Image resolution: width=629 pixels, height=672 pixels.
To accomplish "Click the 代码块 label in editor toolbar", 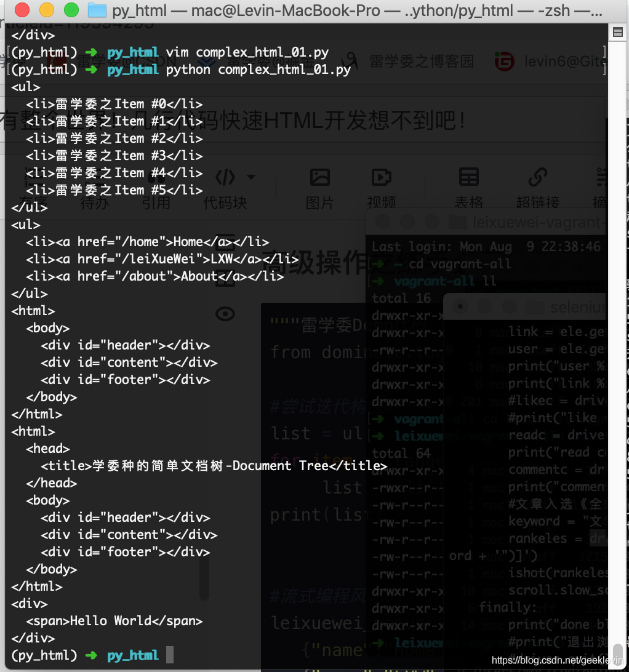I will pyautogui.click(x=225, y=202).
